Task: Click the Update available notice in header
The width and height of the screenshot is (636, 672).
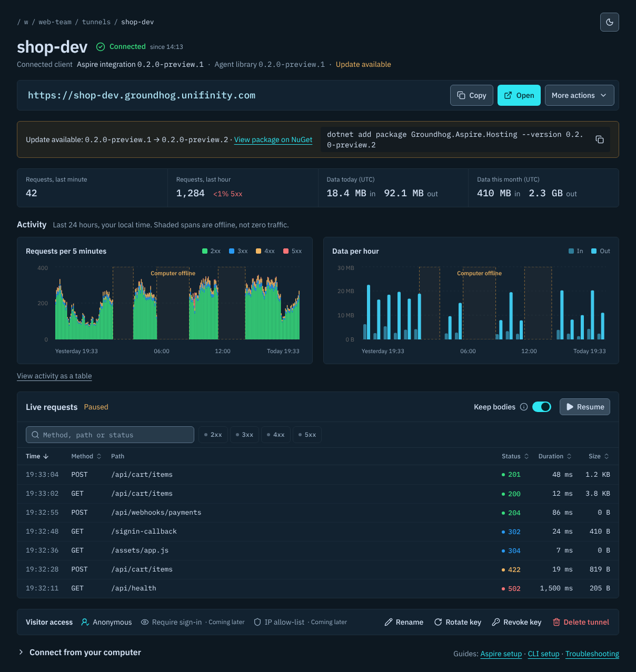Action: (x=363, y=64)
